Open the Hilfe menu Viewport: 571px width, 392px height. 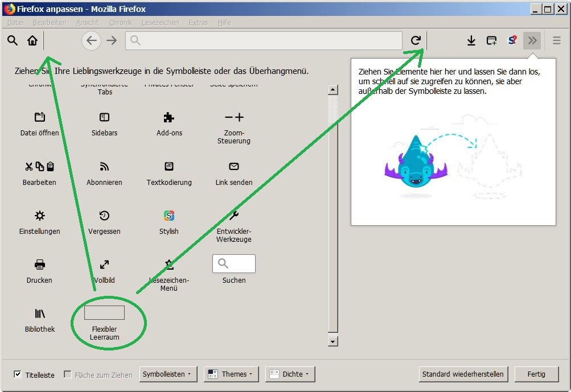(x=224, y=23)
